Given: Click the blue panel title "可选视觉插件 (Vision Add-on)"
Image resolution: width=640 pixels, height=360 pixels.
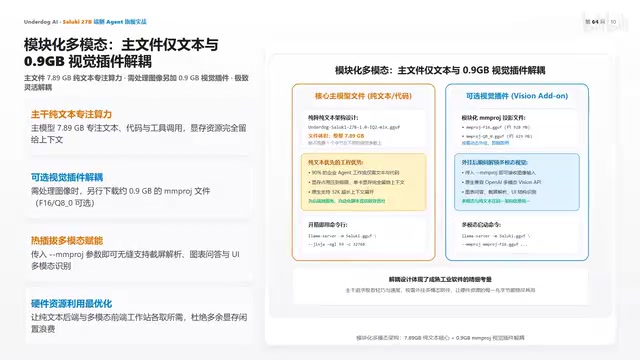Looking at the screenshot, I should (x=517, y=96).
